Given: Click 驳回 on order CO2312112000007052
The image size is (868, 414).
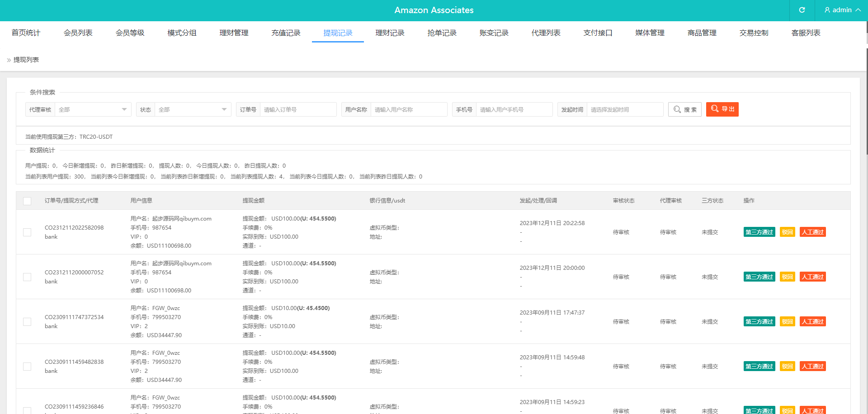Looking at the screenshot, I should (x=787, y=277).
